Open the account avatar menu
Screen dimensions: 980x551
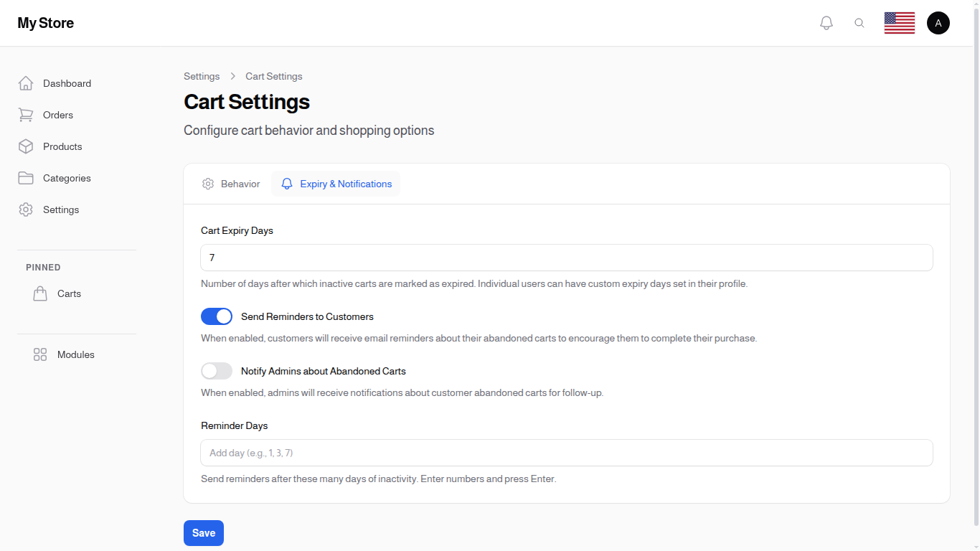(x=938, y=22)
